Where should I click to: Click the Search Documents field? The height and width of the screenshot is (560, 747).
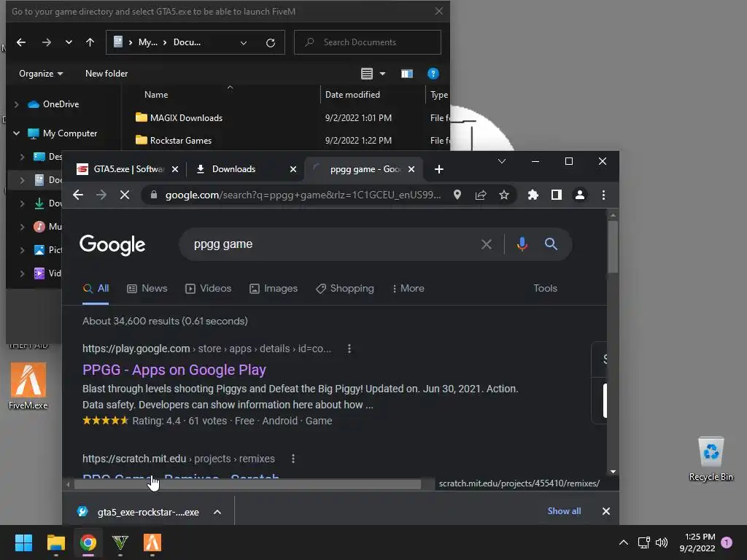368,42
